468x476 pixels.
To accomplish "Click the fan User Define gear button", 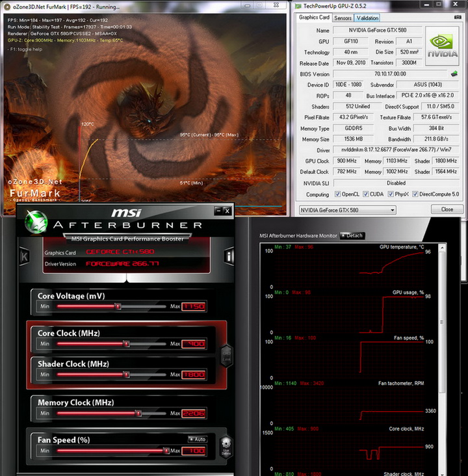I will (226, 446).
